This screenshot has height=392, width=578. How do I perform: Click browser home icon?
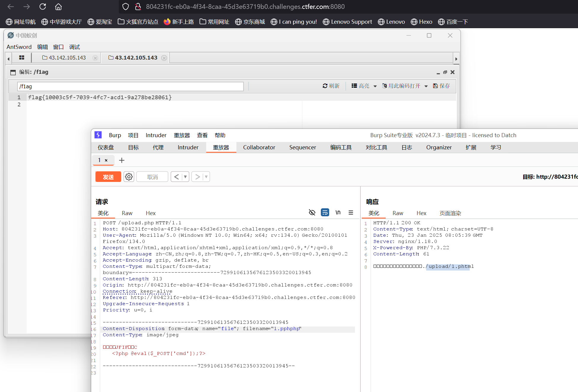click(x=58, y=7)
